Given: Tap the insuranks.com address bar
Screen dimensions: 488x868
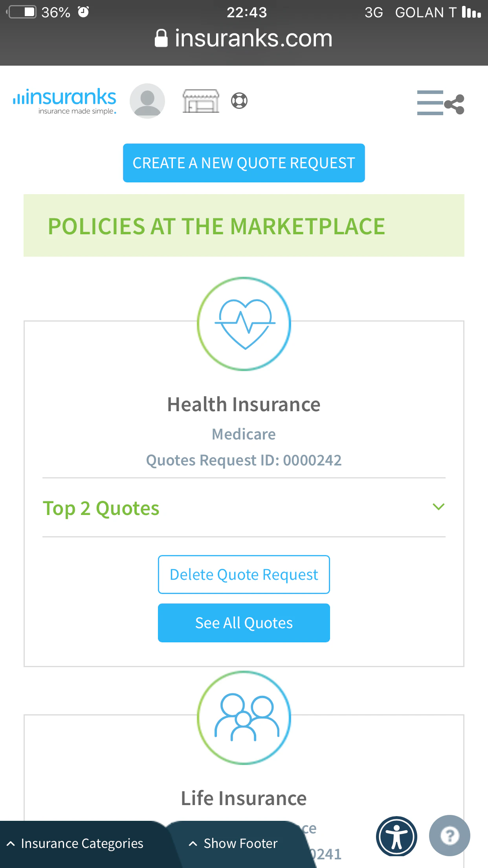Looking at the screenshot, I should [x=244, y=38].
